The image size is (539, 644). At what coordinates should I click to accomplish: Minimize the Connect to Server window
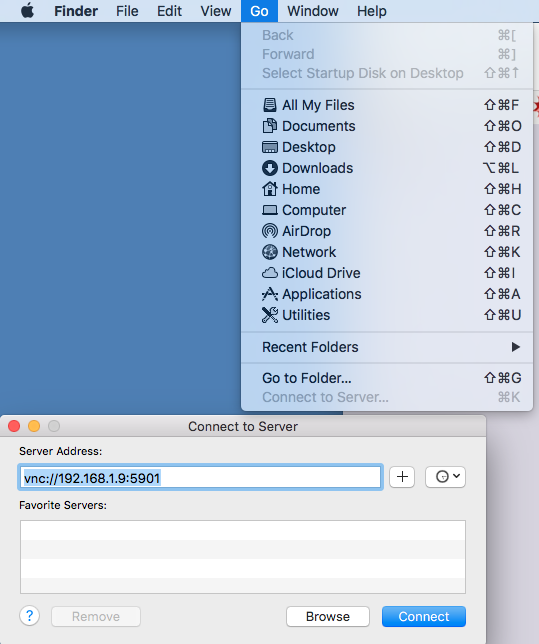pos(34,426)
